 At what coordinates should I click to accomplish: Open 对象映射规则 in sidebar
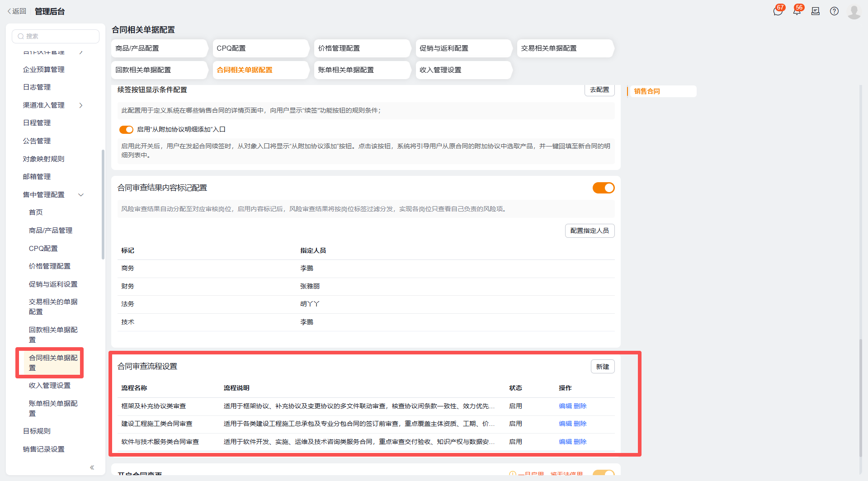tap(44, 159)
